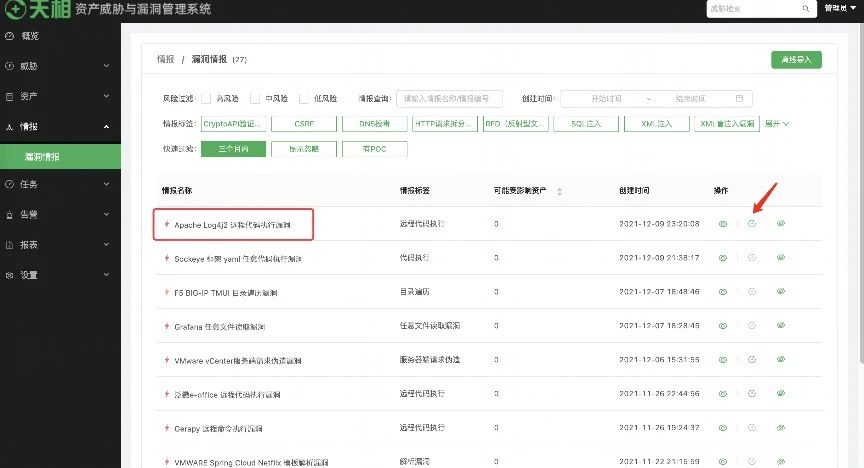Viewport: 864px width, 468px height.
Task: Click the first eye icon in the Apache Log4j2 row
Action: (x=723, y=224)
